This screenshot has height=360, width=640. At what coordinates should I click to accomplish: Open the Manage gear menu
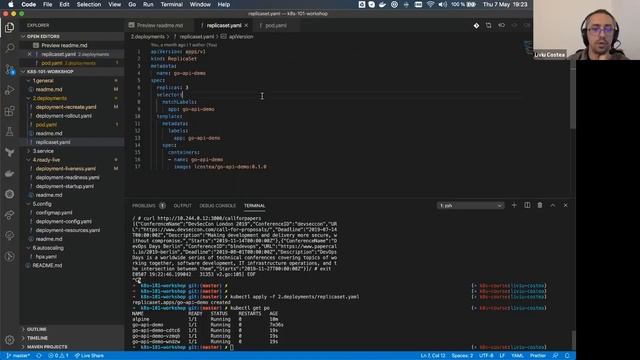9,340
